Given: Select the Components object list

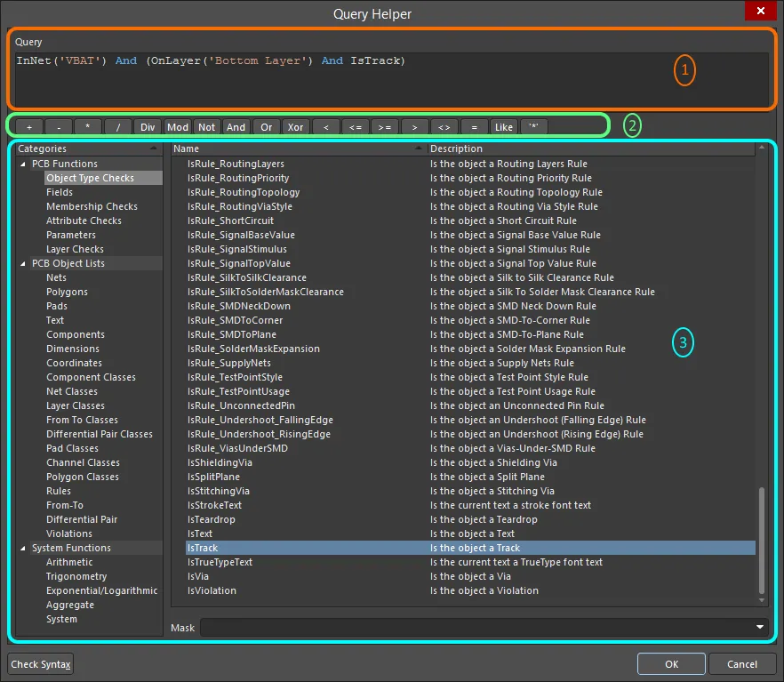Looking at the screenshot, I should (x=76, y=334).
